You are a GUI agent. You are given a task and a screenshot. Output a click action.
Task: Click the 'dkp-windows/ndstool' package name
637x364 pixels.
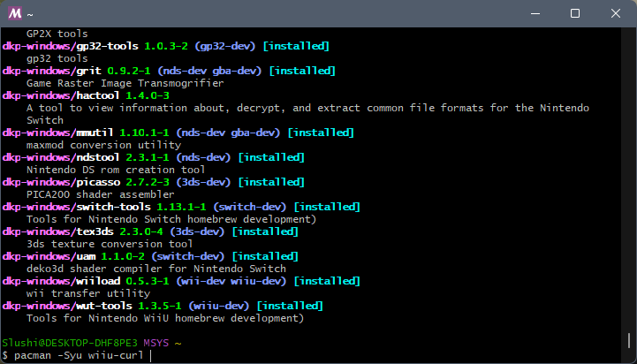point(61,157)
